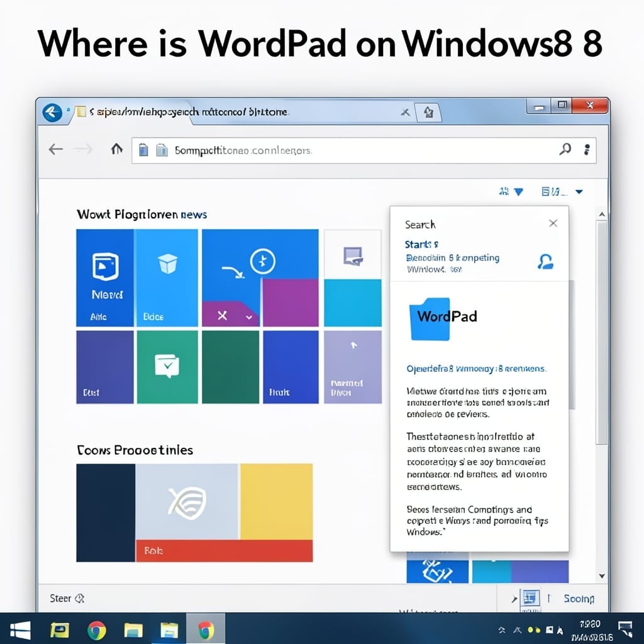Click the blue tile below the Search panel

[x=438, y=571]
